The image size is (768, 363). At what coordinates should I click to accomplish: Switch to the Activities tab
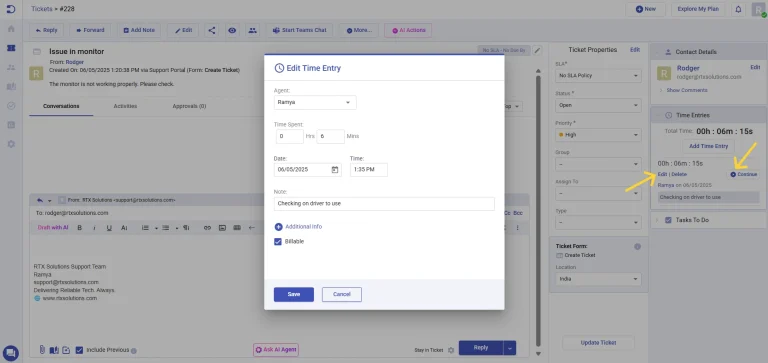(125, 106)
